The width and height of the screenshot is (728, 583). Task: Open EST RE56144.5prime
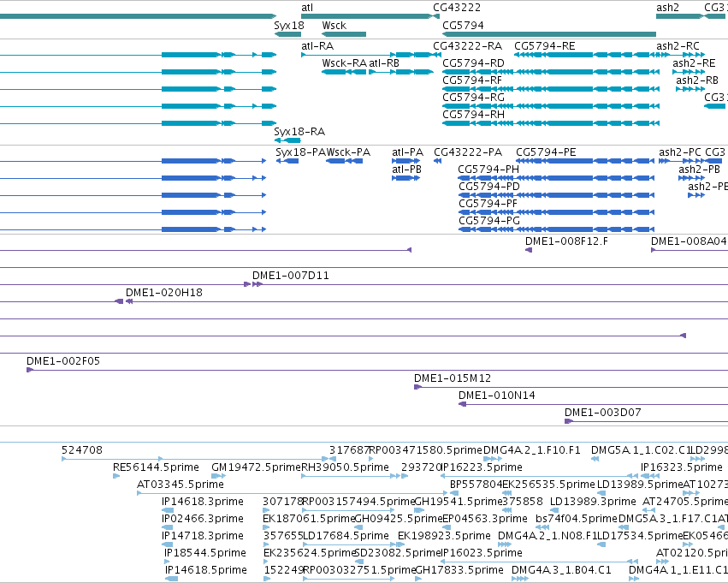[156, 467]
